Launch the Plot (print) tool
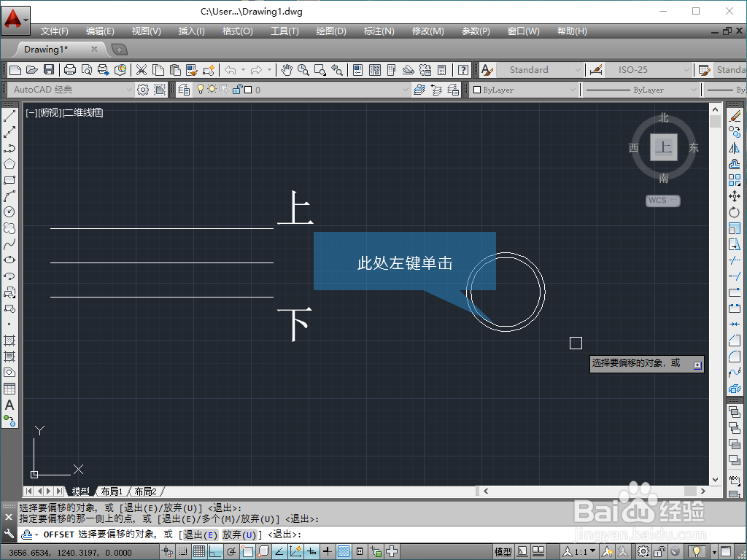 pos(69,70)
